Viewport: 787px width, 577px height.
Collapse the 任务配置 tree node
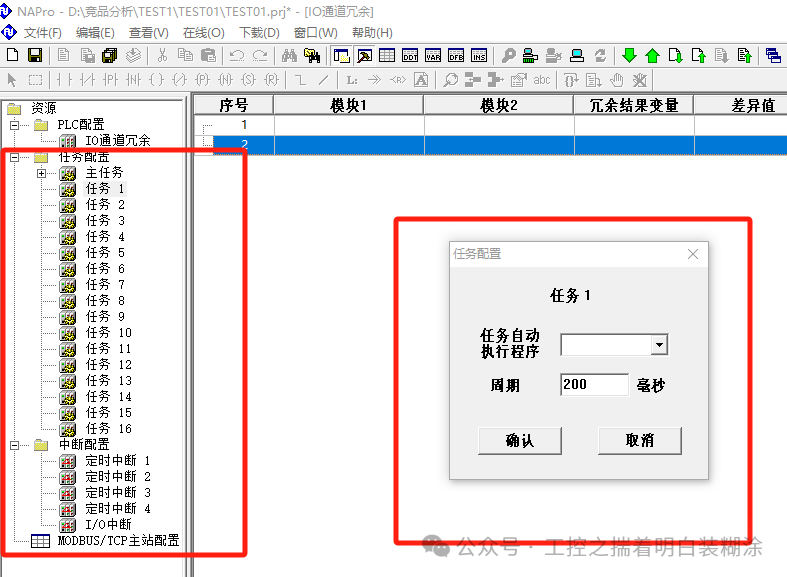point(15,158)
